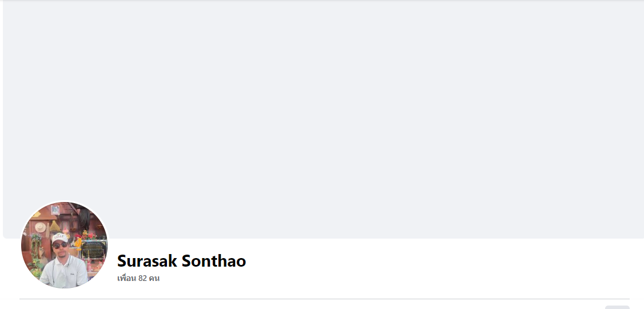Open the เพื่อน 82 คน friends list
The width and height of the screenshot is (644, 309).
click(138, 279)
